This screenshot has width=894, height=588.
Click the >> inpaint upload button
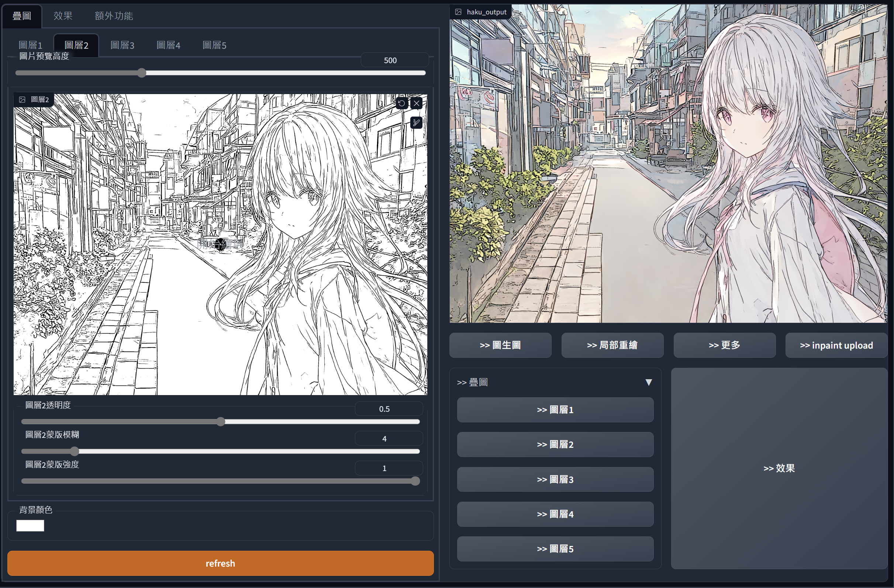(836, 345)
